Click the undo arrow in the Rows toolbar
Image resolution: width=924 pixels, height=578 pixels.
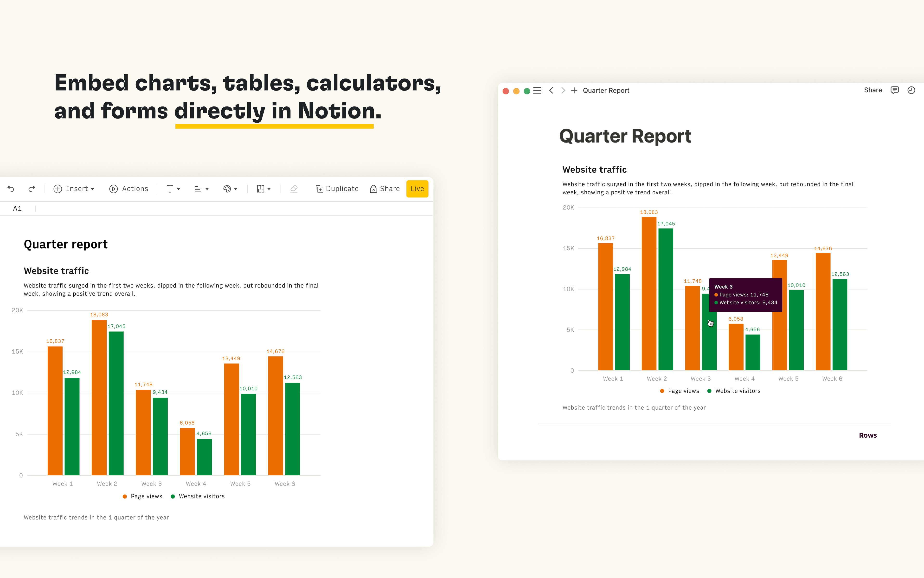pos(11,189)
